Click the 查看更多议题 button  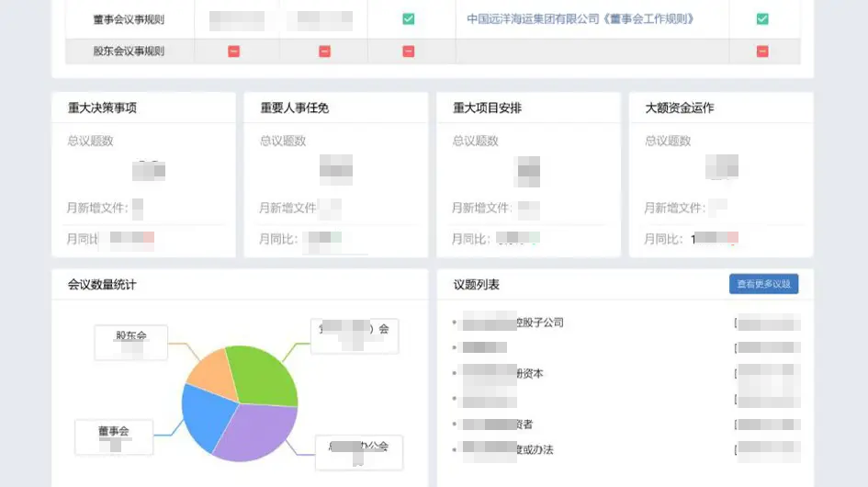coord(763,284)
